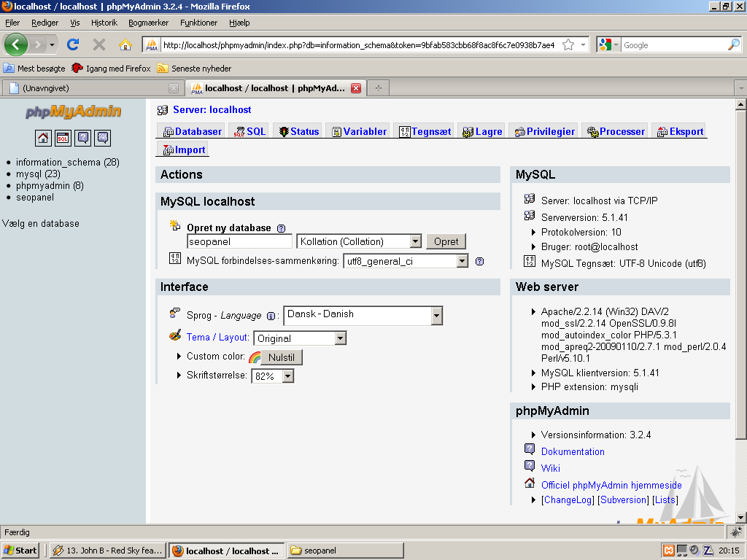Select mysql (23) database
The height and width of the screenshot is (560, 747).
pos(38,174)
